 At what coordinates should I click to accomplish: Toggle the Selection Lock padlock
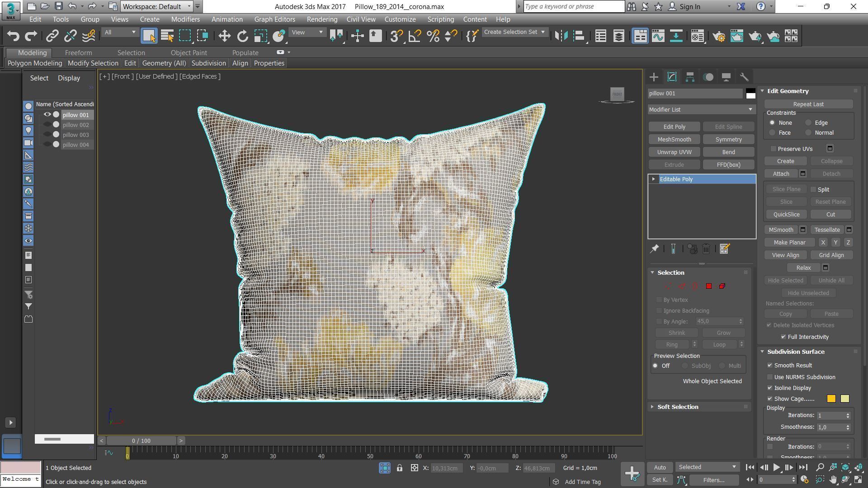click(x=400, y=468)
